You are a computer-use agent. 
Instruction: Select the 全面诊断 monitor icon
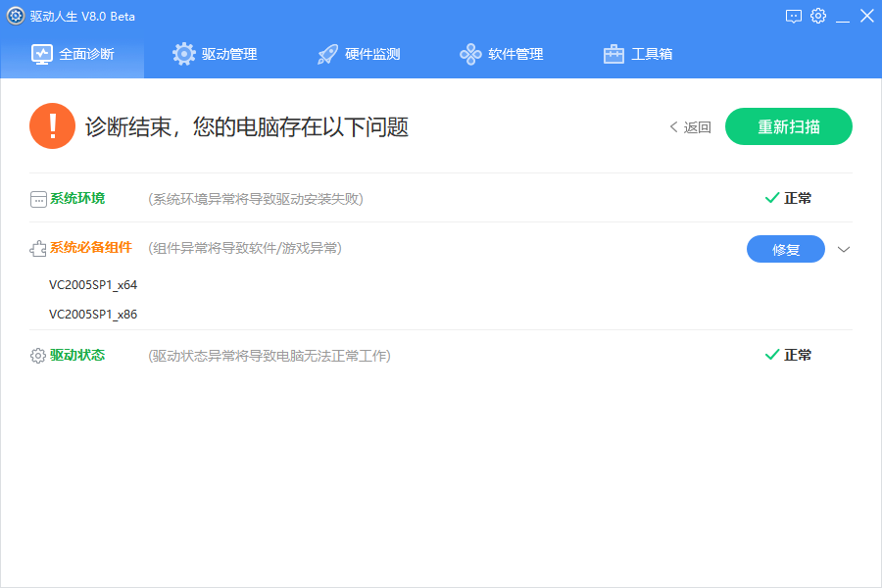(x=40, y=54)
